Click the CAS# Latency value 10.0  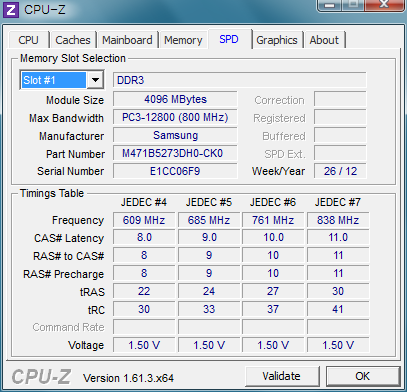(x=273, y=238)
